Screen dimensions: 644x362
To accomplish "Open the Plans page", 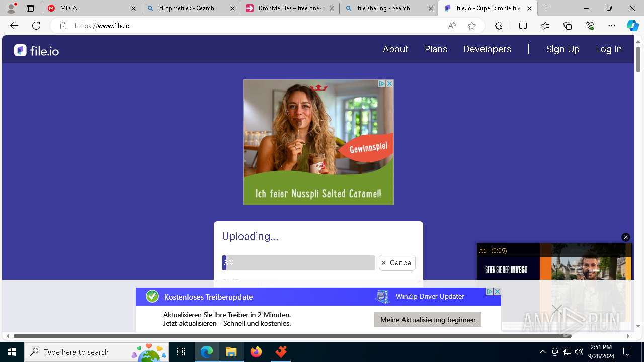I will [x=436, y=49].
